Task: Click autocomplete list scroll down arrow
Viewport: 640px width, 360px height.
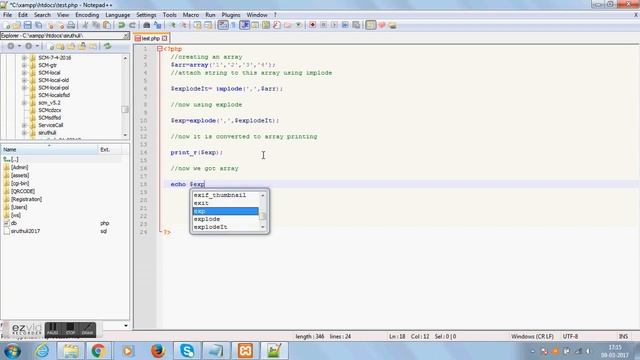Action: coord(263,227)
